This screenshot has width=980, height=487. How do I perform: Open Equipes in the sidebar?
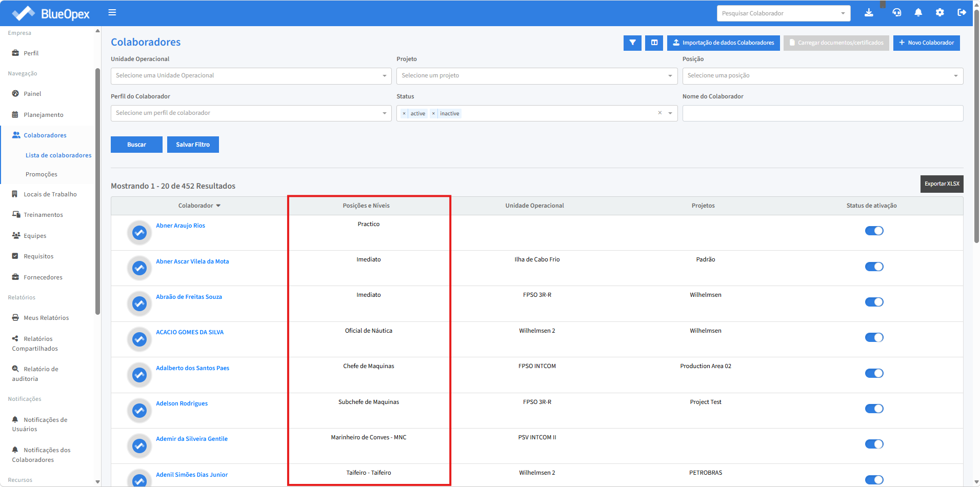[x=35, y=236]
